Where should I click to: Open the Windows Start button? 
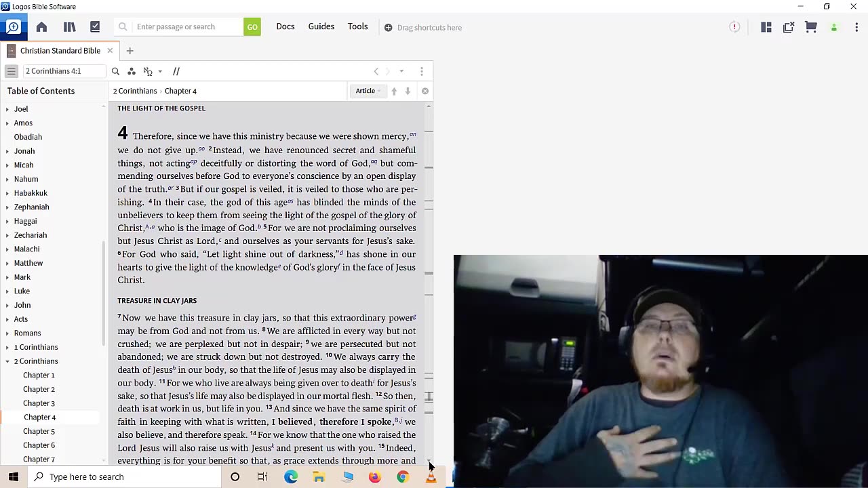click(14, 477)
